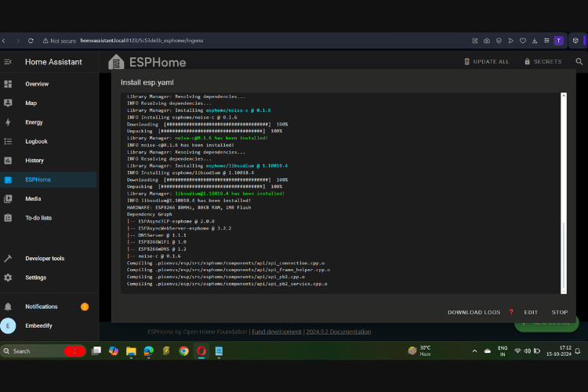Open the Logbook from sidebar
This screenshot has width=588, height=392.
coord(36,141)
